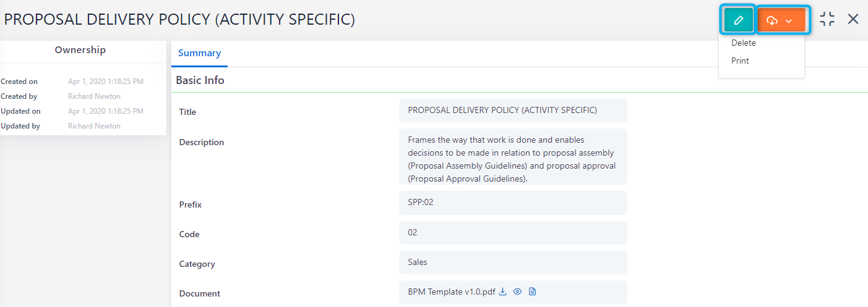868x307 pixels.
Task: Switch to the Summary tab
Action: click(199, 53)
